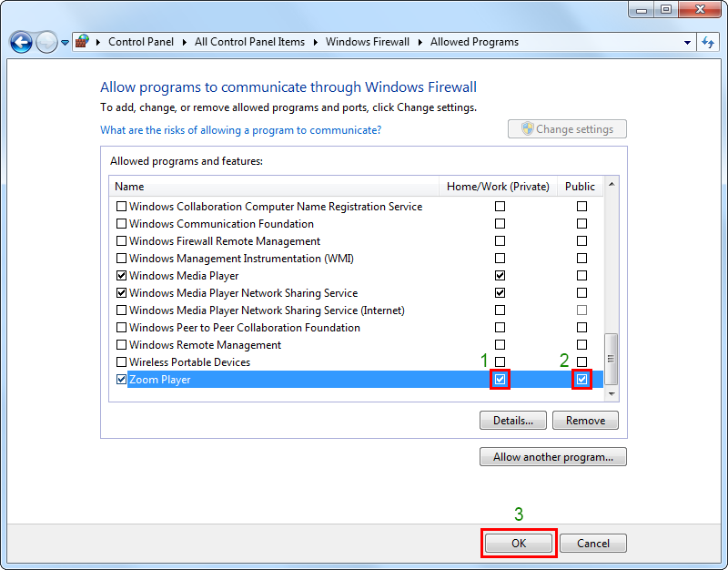
Task: Sort by Home/Work (Private) column header
Action: [x=498, y=187]
